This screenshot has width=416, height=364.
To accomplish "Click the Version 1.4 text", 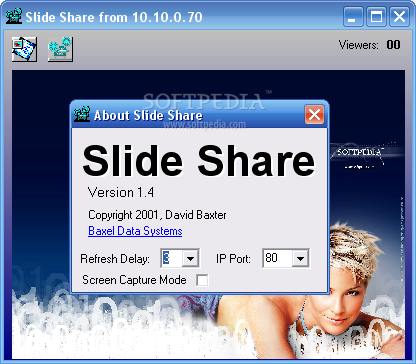I will (x=121, y=193).
